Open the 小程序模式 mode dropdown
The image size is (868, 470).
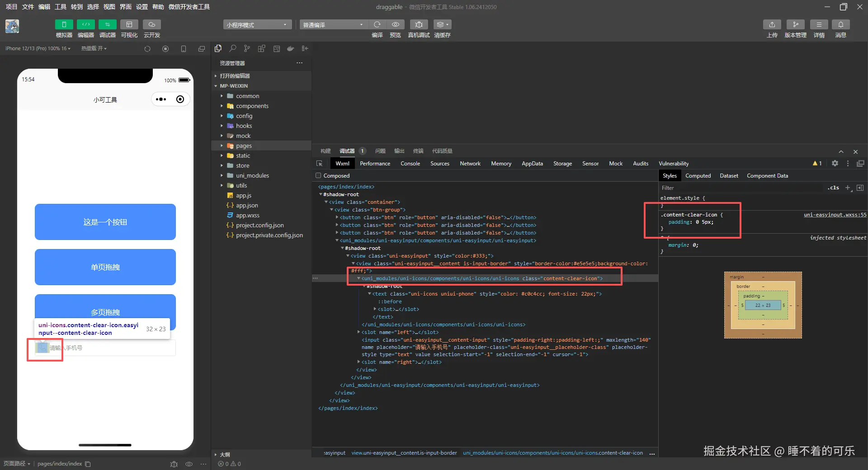click(257, 25)
